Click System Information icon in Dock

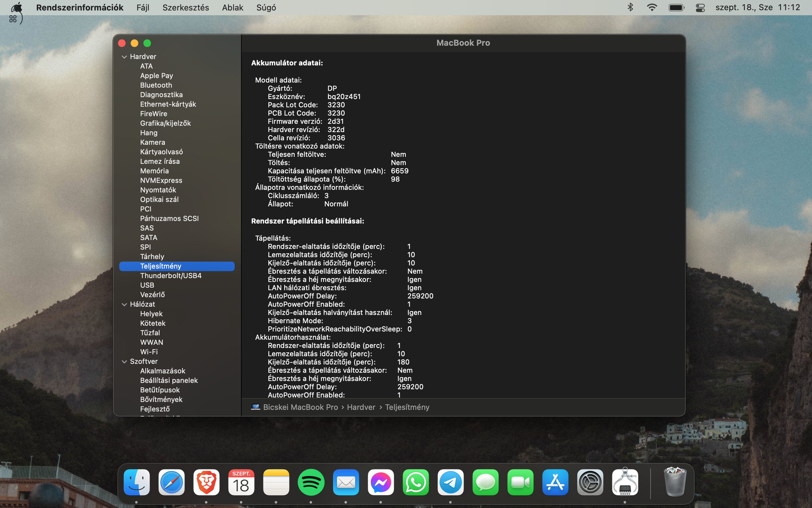[625, 483]
